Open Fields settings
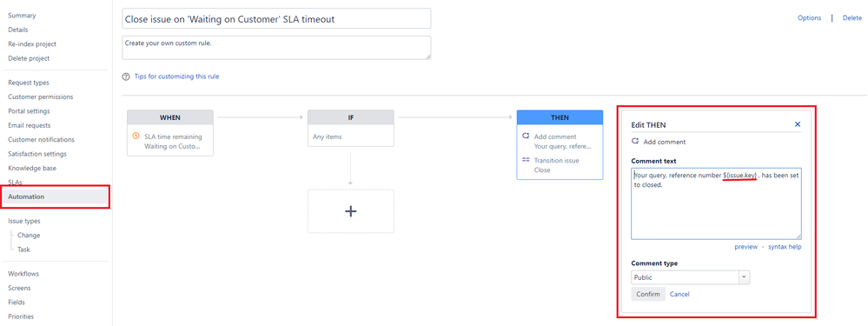This screenshot has width=868, height=326. coord(17,303)
